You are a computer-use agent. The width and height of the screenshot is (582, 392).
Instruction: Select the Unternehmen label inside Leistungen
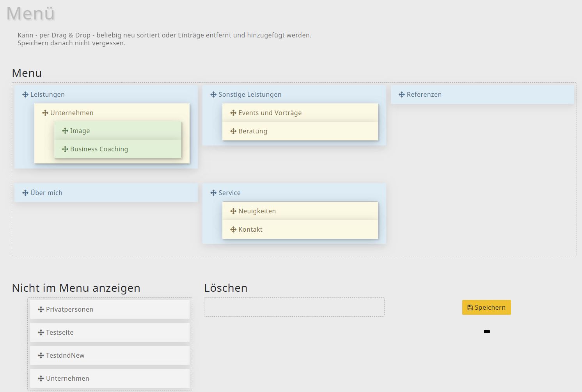72,113
